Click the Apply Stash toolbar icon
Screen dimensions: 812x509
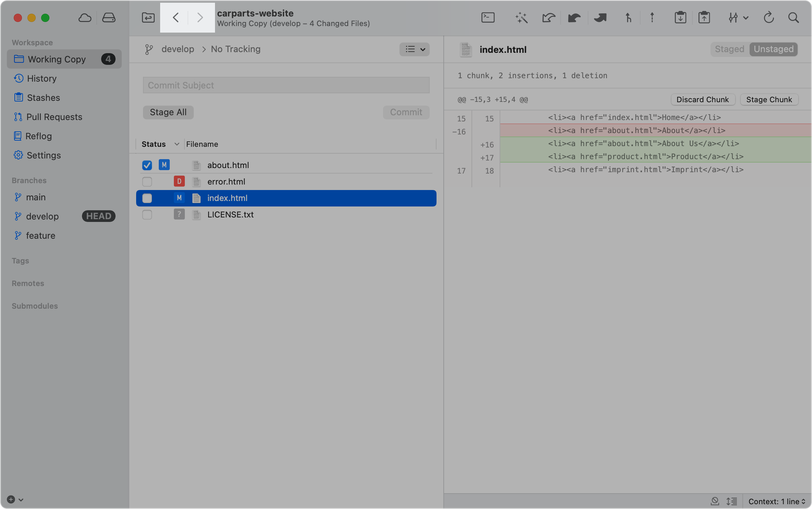(704, 17)
